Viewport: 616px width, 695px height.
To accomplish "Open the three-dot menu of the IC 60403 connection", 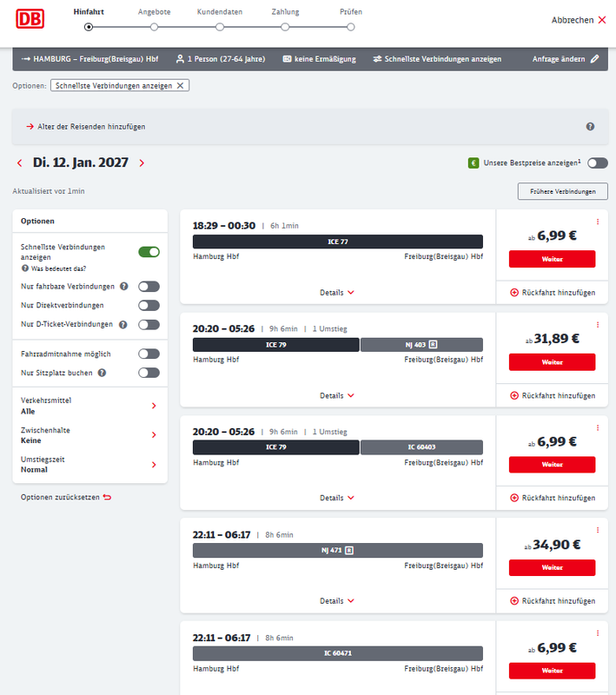I will pyautogui.click(x=598, y=427).
